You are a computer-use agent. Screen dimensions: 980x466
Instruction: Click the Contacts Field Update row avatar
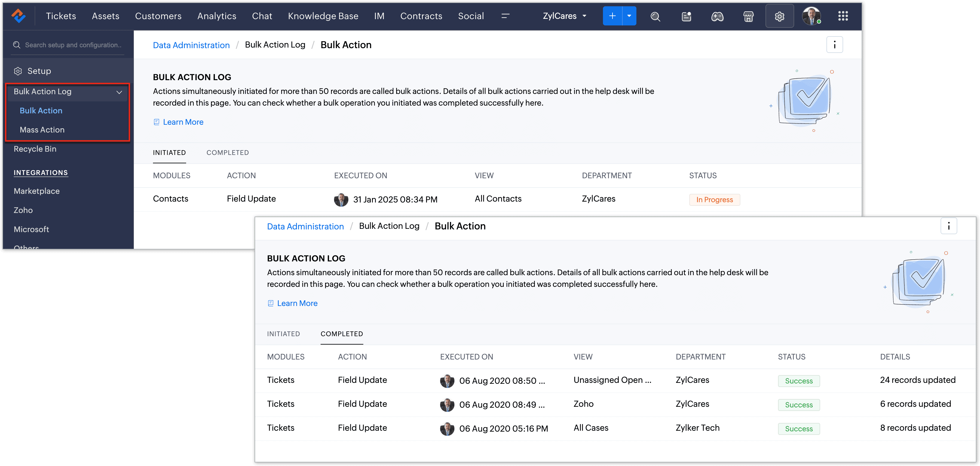click(341, 200)
